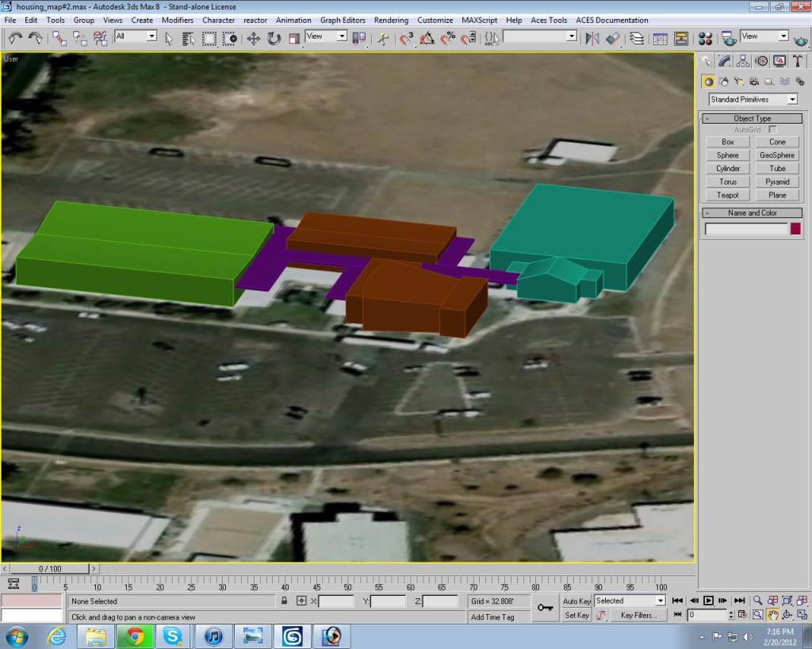Switch to the Hierarchy command panel
This screenshot has width=812, height=649.
743,61
